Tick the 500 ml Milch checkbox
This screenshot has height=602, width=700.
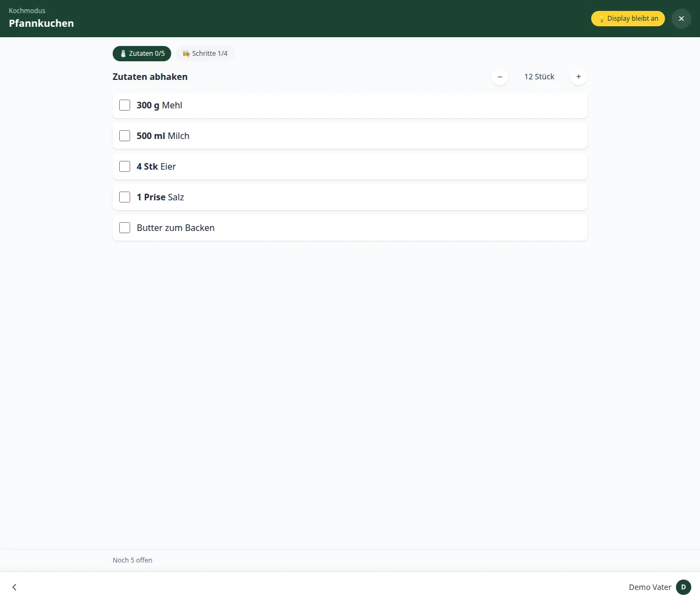(125, 136)
